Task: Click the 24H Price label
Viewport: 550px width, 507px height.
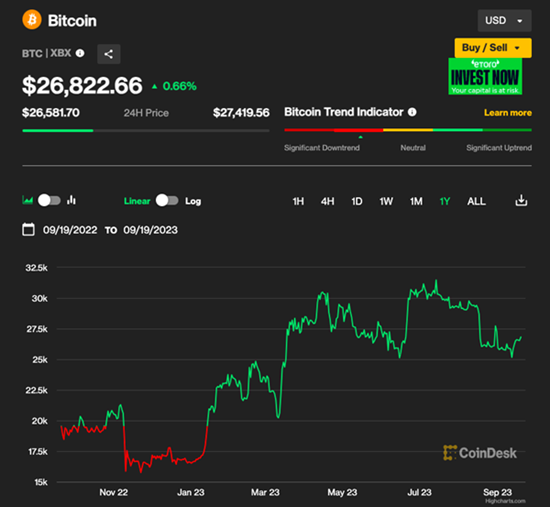Action: 146,113
